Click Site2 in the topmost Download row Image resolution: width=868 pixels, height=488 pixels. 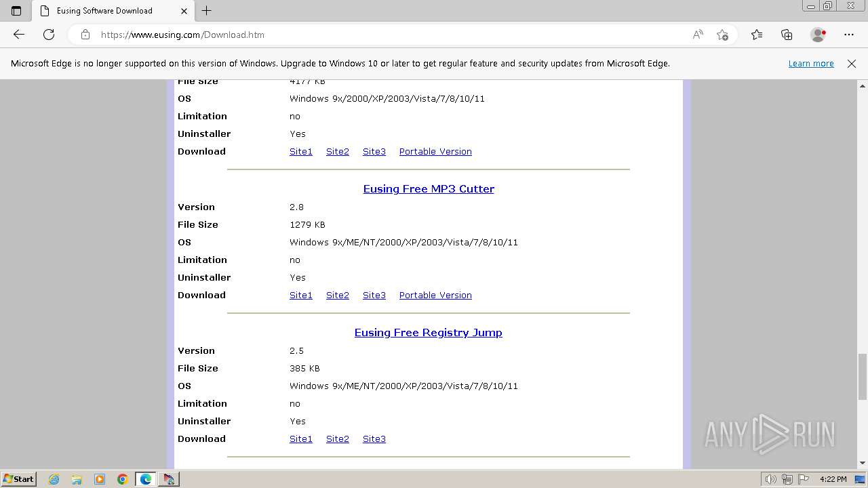point(338,151)
